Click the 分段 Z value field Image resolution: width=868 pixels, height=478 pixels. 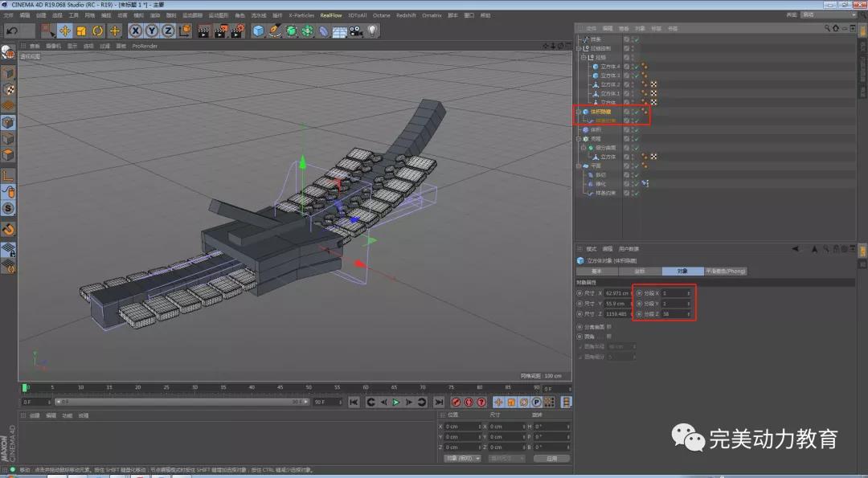click(677, 314)
